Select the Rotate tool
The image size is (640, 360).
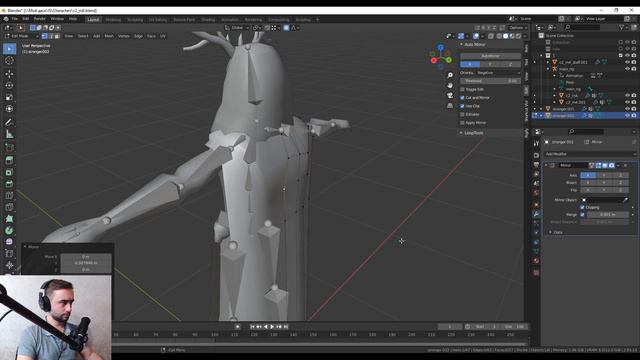point(9,85)
